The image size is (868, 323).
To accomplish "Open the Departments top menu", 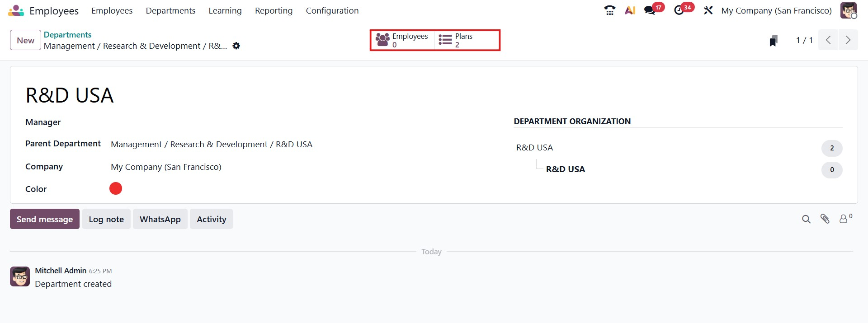I will click(x=170, y=10).
